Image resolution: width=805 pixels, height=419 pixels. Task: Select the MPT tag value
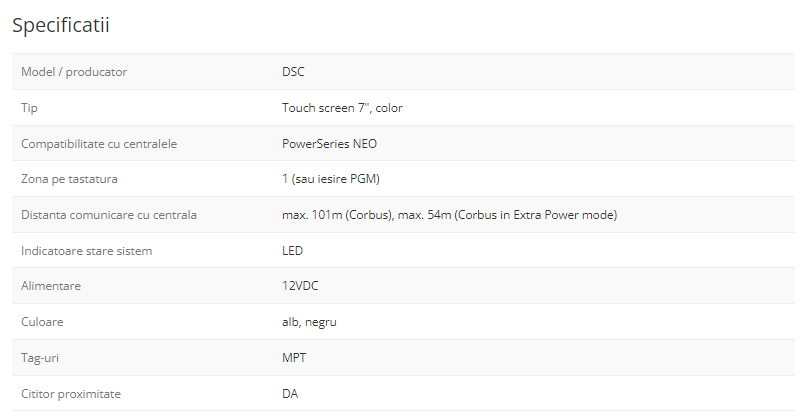point(293,358)
